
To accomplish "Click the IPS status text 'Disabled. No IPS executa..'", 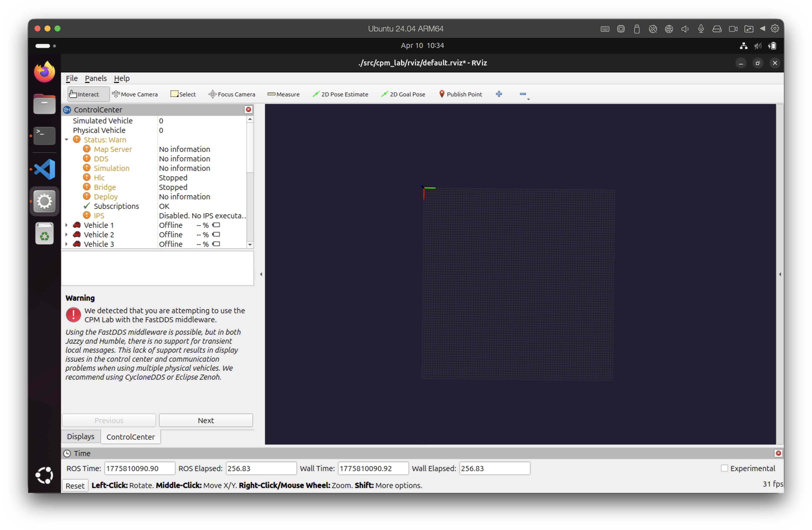I will click(x=202, y=215).
